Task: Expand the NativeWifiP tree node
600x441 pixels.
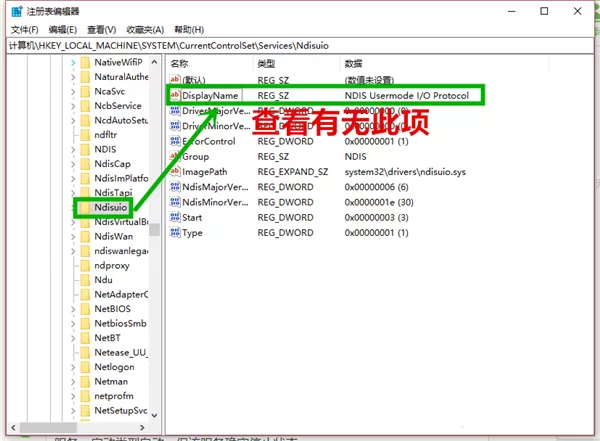Action: [x=73, y=62]
